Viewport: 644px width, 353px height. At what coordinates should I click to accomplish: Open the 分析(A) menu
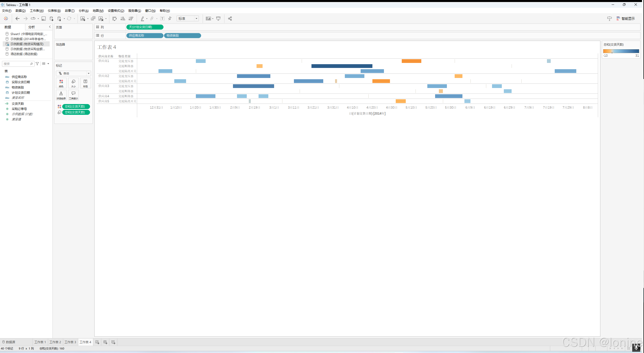[84, 11]
